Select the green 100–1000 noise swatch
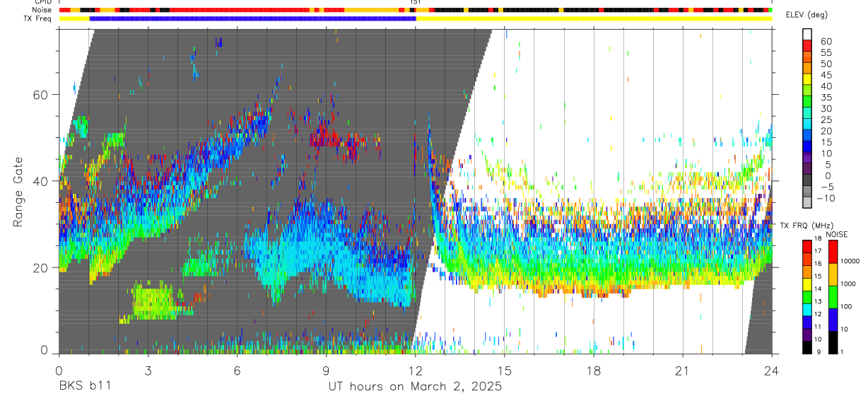The image size is (868, 401). pyautogui.click(x=833, y=296)
